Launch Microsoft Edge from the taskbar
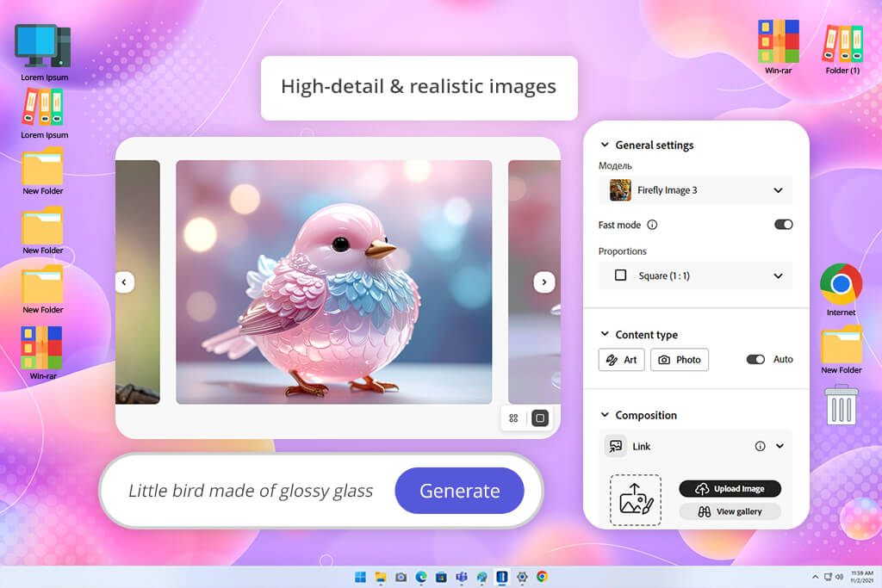 pyautogui.click(x=421, y=577)
